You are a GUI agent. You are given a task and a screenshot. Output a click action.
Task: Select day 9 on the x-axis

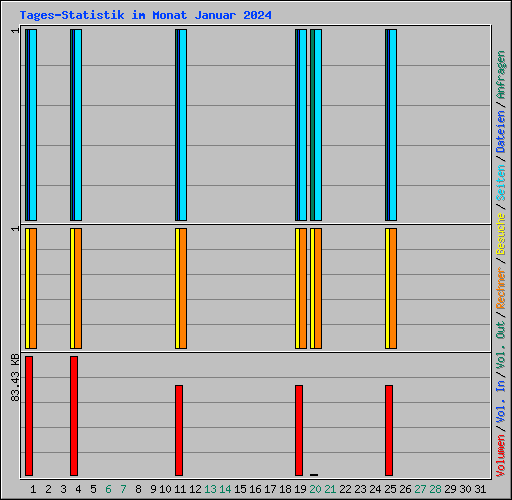[x=153, y=489]
